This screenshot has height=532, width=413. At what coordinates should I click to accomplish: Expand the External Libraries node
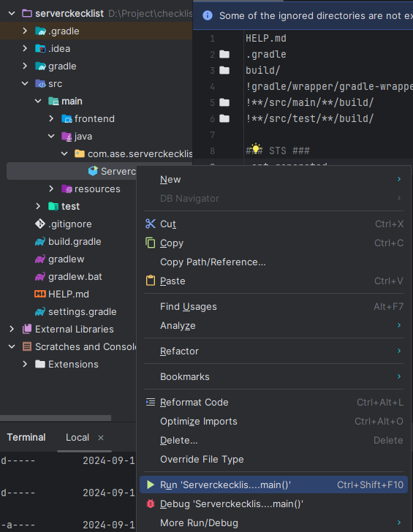tap(12, 329)
